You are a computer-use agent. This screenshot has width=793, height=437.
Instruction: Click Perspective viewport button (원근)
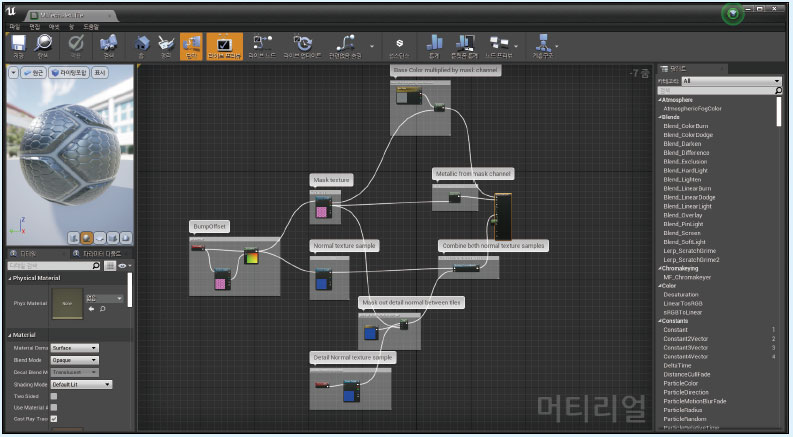pos(33,73)
